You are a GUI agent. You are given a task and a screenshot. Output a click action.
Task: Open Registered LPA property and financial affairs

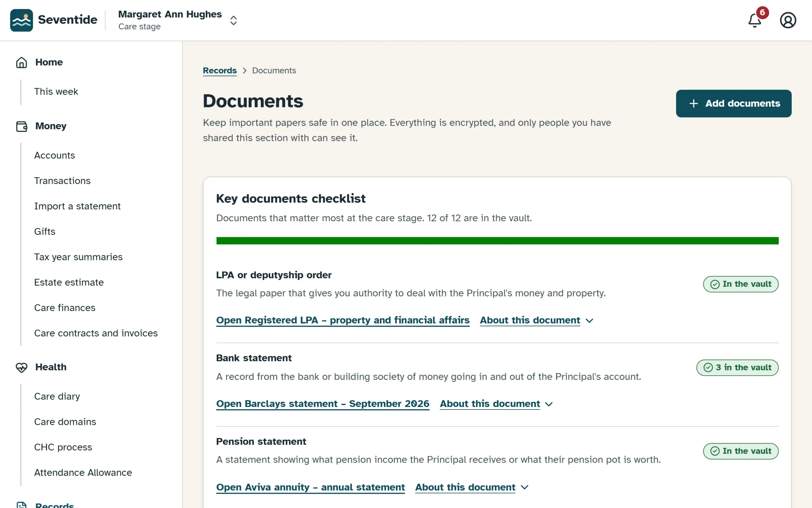coord(343,320)
